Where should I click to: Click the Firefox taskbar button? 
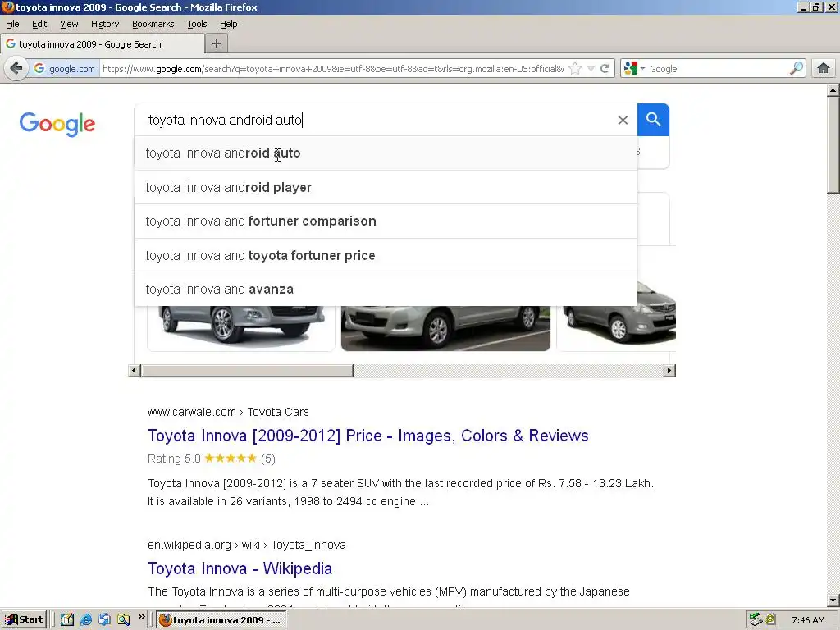(x=221, y=620)
